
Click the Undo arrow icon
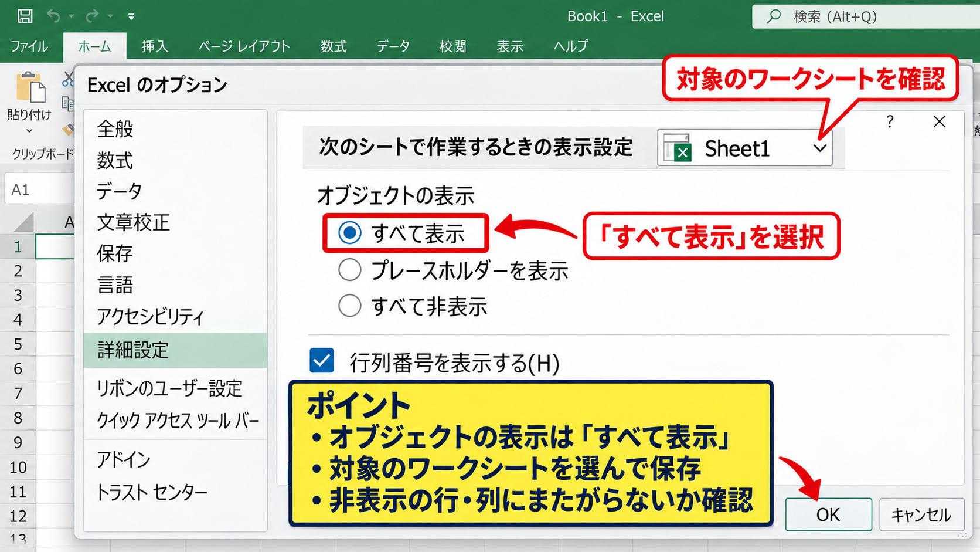[53, 16]
